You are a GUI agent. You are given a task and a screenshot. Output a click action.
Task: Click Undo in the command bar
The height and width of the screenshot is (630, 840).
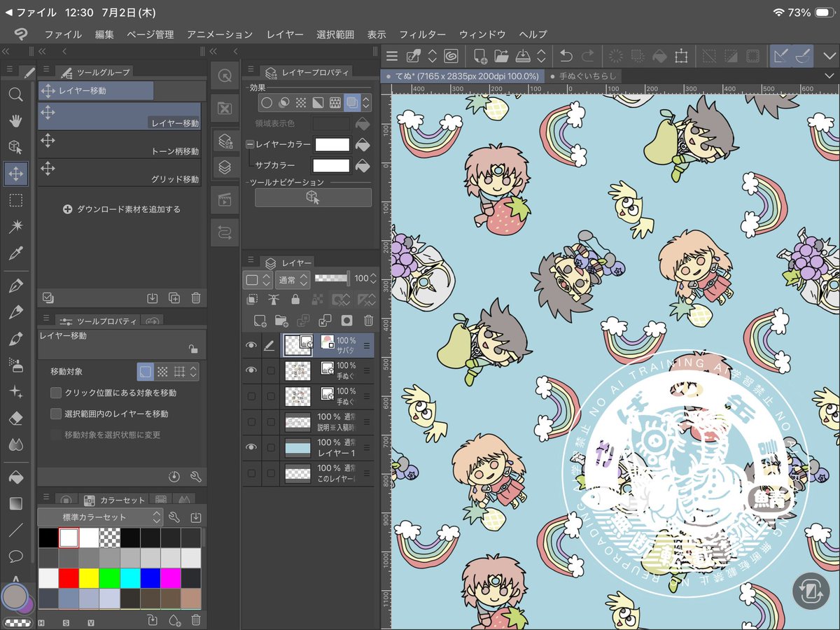click(x=566, y=57)
